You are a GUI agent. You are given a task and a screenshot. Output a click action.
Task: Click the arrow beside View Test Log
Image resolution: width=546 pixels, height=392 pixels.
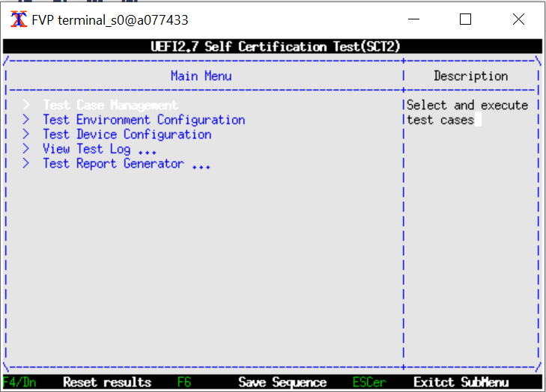(x=26, y=149)
